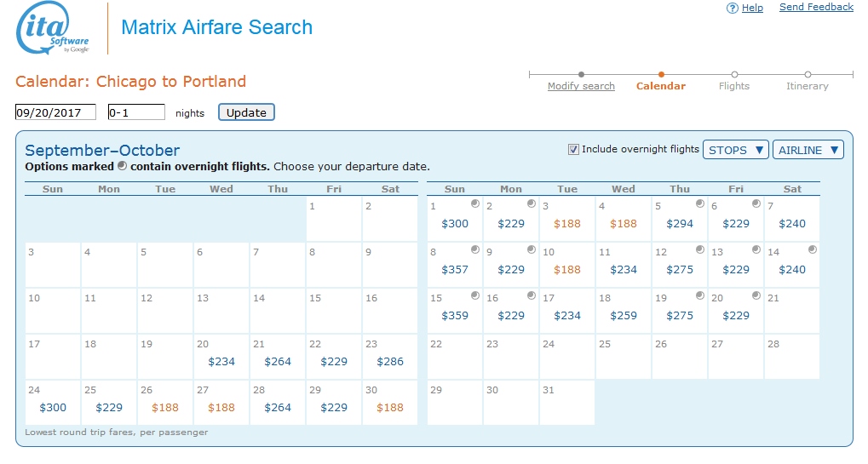The width and height of the screenshot is (868, 464).
Task: Click overnight flight icon on October 5
Action: 700,204
